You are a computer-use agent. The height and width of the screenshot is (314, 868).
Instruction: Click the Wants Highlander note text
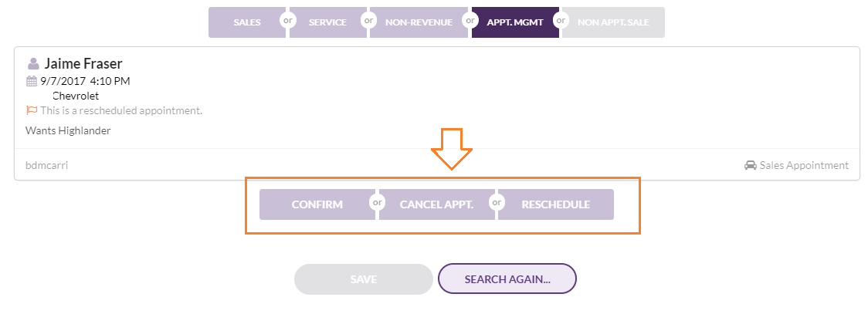68,131
